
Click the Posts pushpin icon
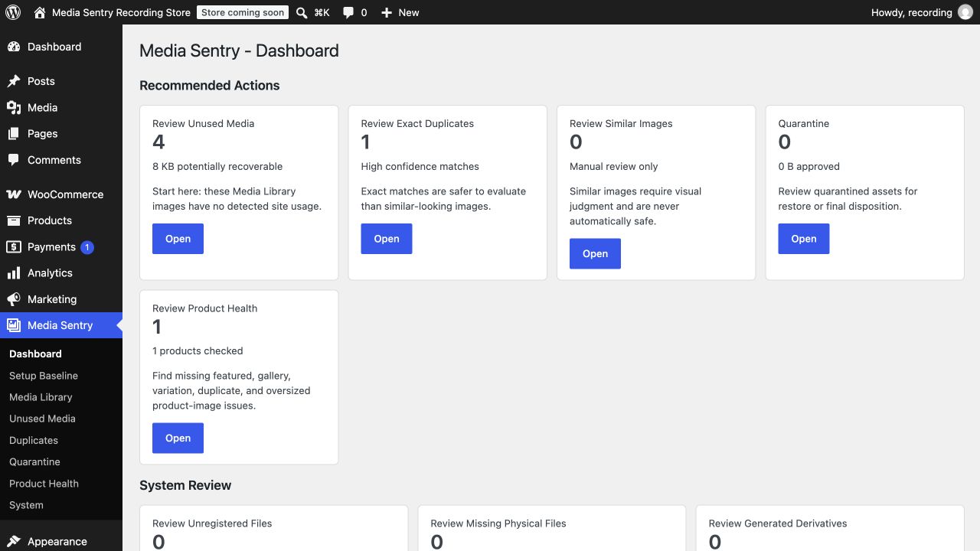[x=14, y=81]
